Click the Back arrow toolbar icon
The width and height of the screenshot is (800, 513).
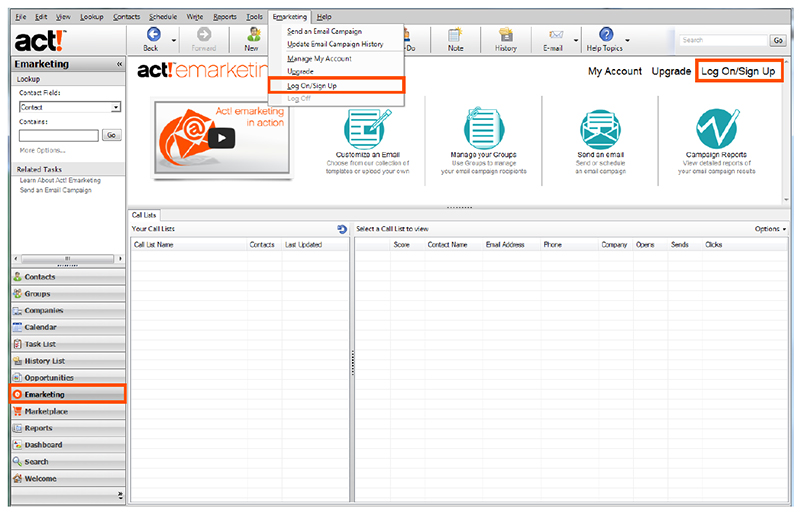153,35
